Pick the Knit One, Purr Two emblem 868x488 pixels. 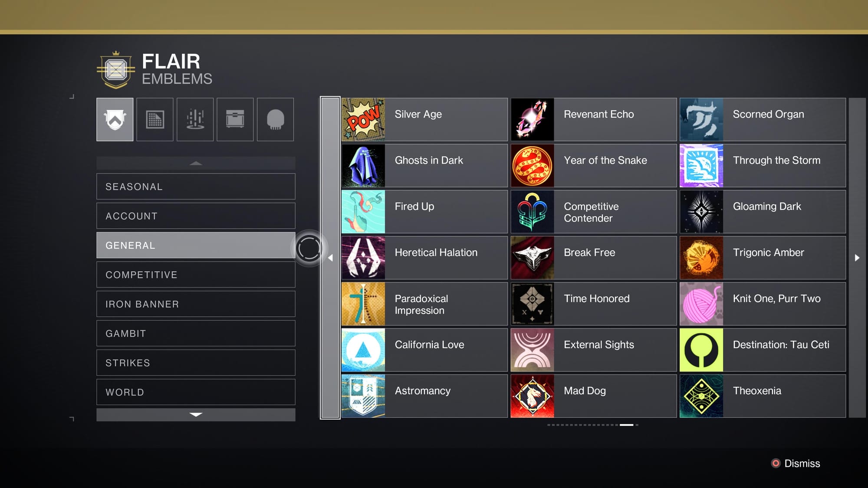pyautogui.click(x=763, y=304)
